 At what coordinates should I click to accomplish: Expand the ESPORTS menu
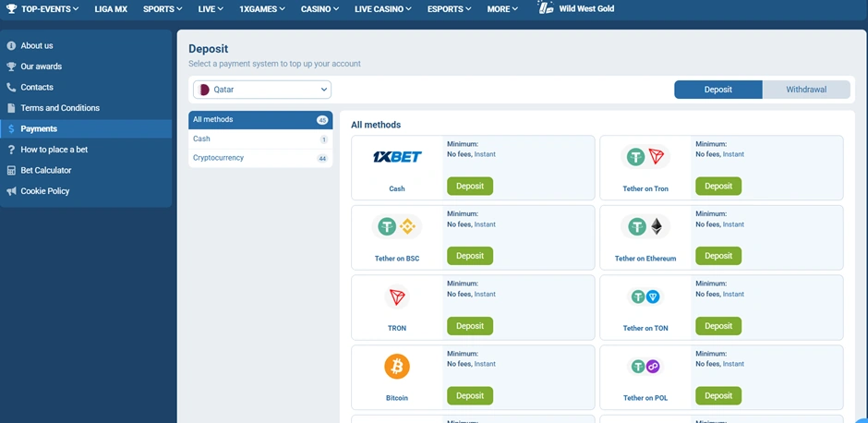click(x=450, y=9)
